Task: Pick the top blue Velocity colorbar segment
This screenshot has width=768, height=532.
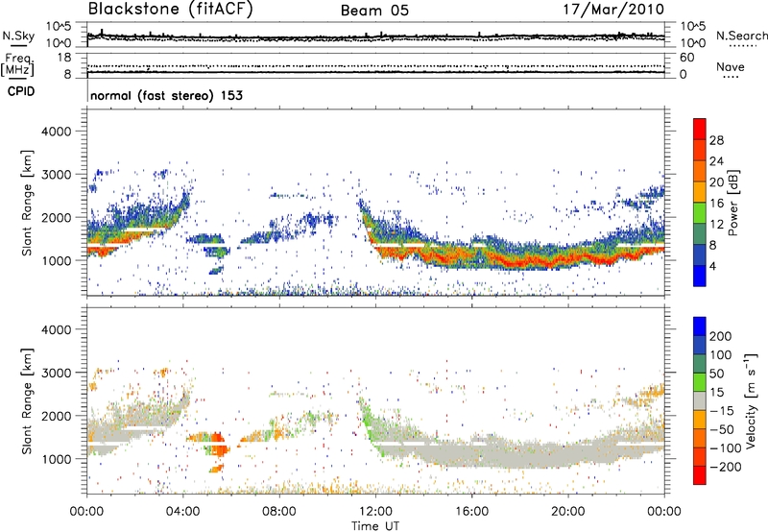Action: click(700, 326)
